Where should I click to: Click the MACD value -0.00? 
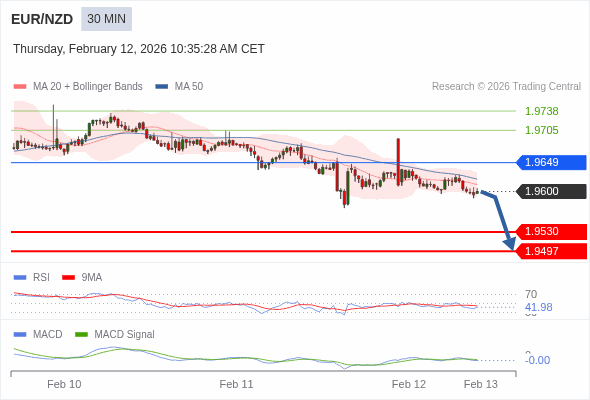point(537,360)
